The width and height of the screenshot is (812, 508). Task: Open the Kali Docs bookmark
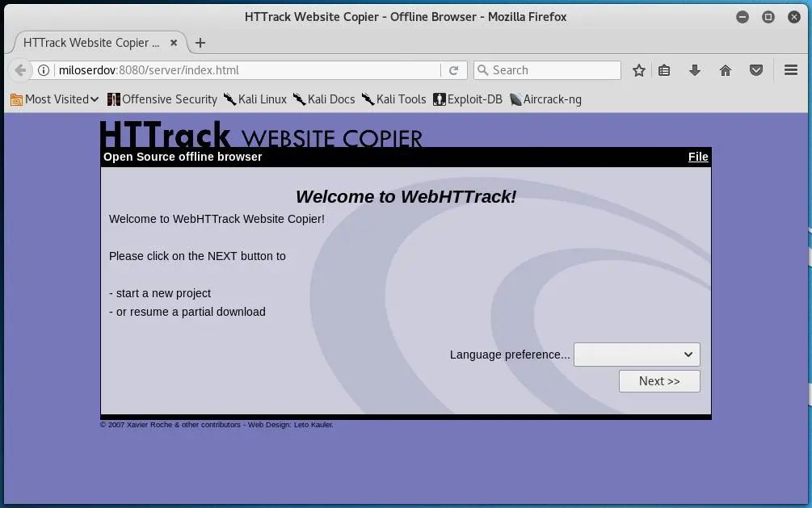(x=324, y=99)
